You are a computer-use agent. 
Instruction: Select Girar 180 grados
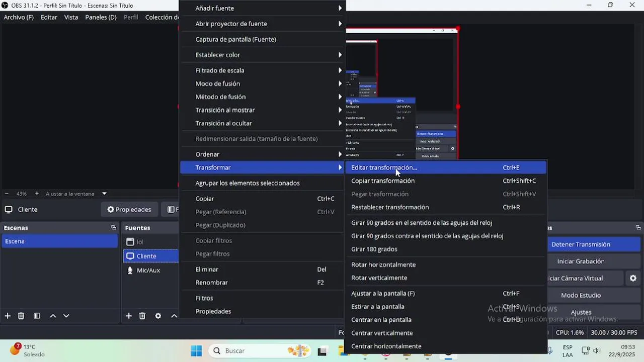446,249
